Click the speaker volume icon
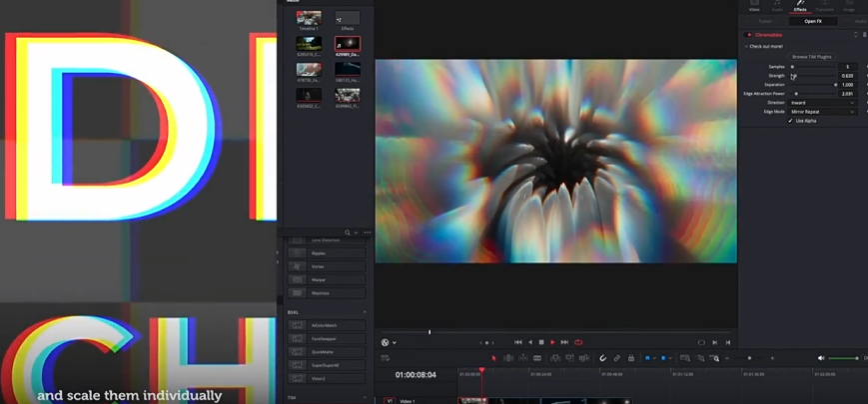868x404 pixels. pyautogui.click(x=821, y=358)
